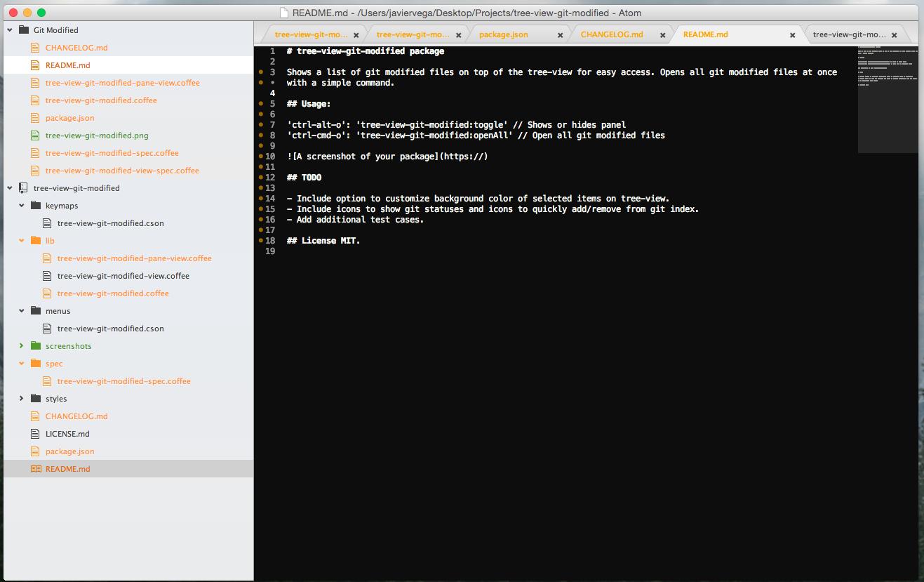Close the package.json tab
Viewport: 924px width, 582px height.
point(560,35)
